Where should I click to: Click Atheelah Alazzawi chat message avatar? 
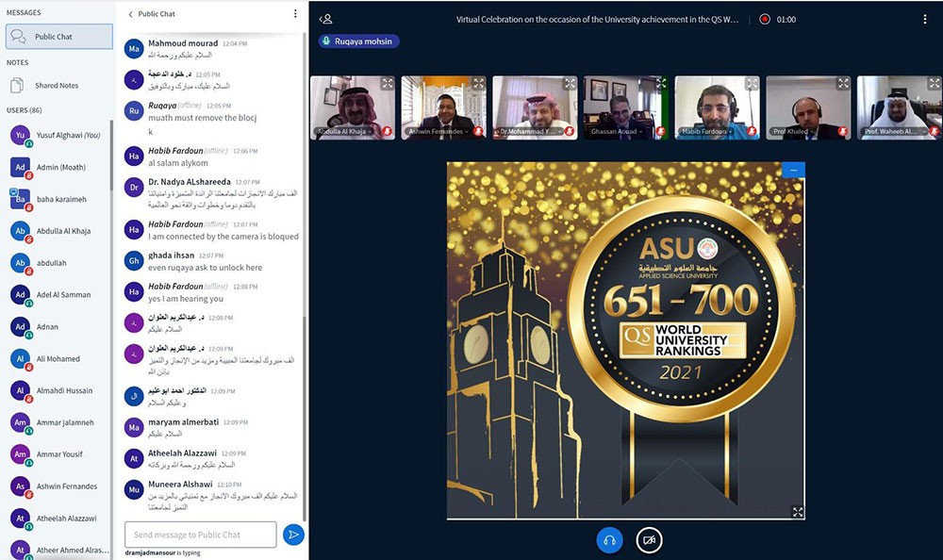134,458
